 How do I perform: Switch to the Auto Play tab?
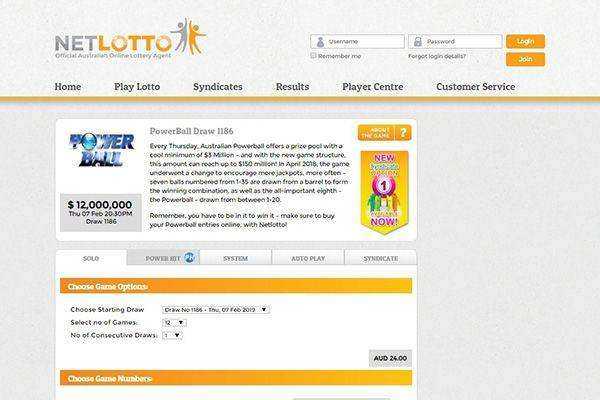pos(308,258)
